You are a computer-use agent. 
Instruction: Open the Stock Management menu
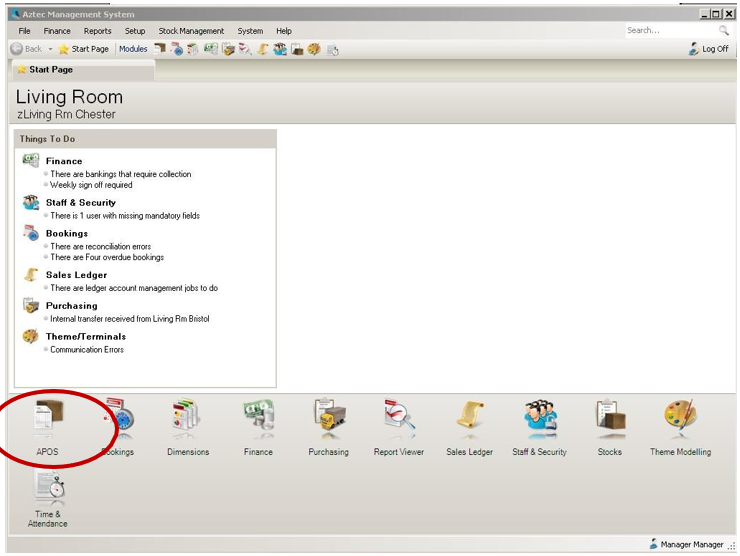(191, 31)
